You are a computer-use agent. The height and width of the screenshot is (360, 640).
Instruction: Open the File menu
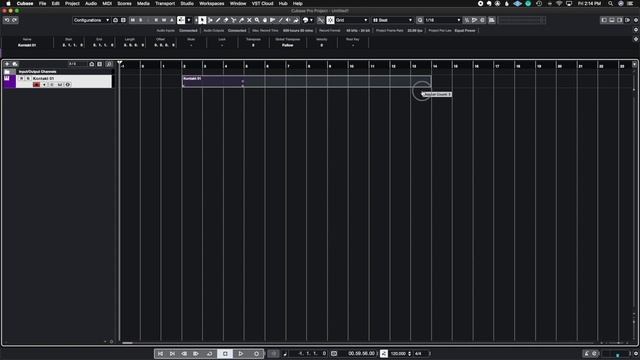pos(42,3)
